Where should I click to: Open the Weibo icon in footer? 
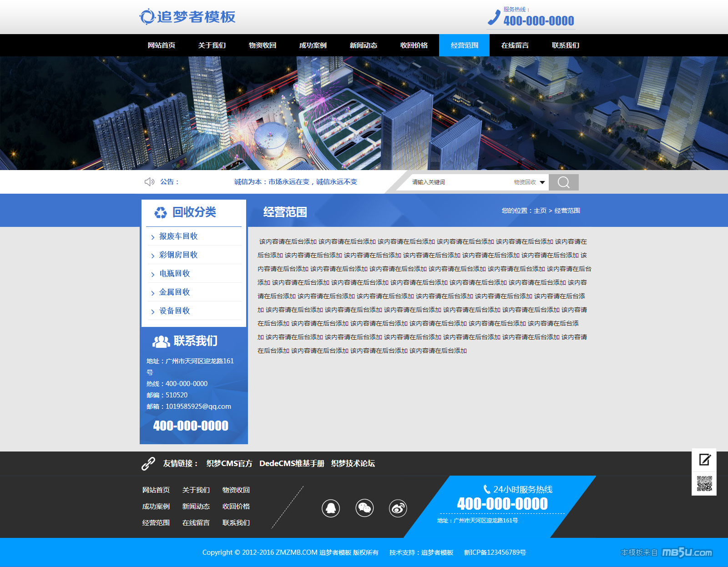point(398,508)
